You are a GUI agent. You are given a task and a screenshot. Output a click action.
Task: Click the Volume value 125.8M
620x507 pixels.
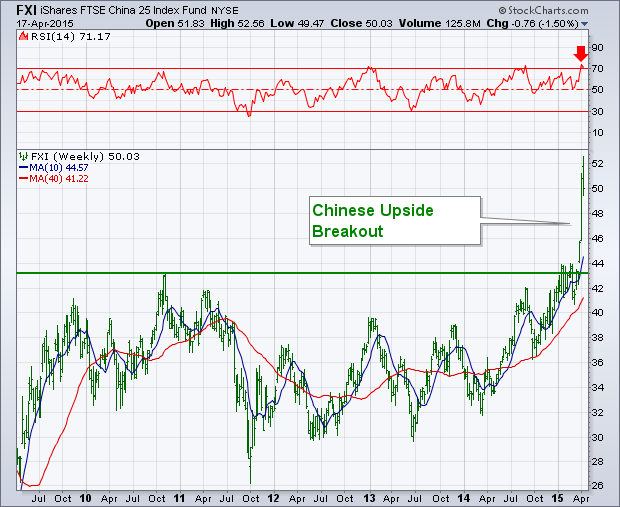click(463, 24)
